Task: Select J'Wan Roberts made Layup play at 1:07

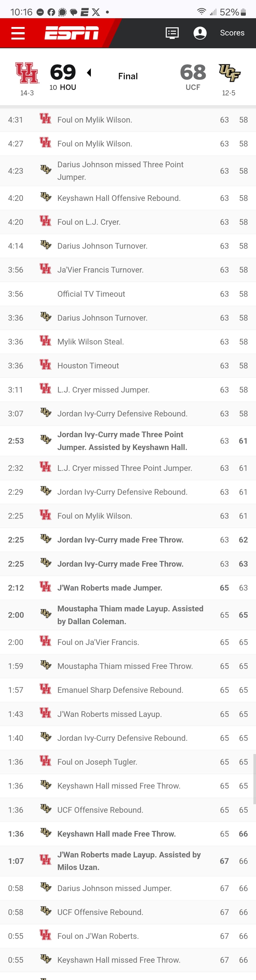Action: tap(128, 861)
